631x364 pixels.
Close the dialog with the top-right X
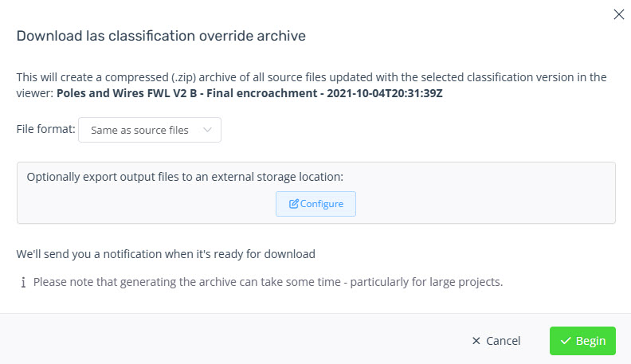[x=618, y=14]
